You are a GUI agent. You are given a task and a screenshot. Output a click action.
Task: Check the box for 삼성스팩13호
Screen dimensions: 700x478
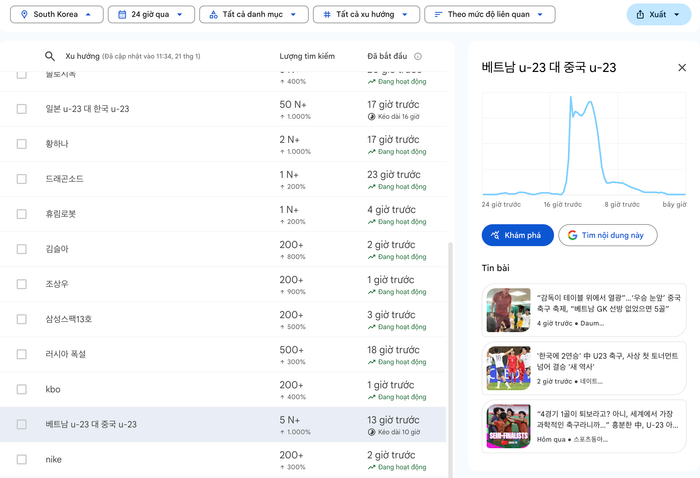[22, 319]
